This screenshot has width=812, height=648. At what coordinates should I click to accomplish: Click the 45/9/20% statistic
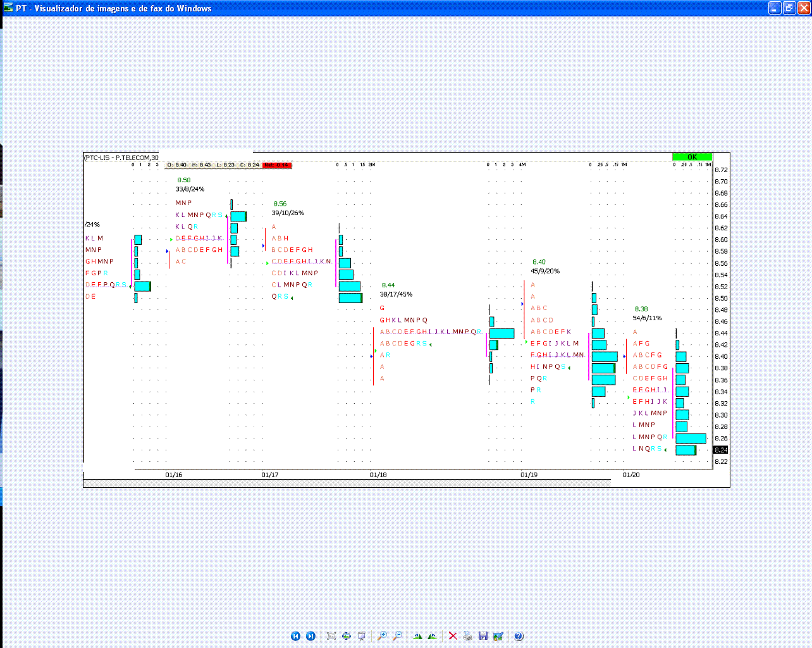coord(545,271)
